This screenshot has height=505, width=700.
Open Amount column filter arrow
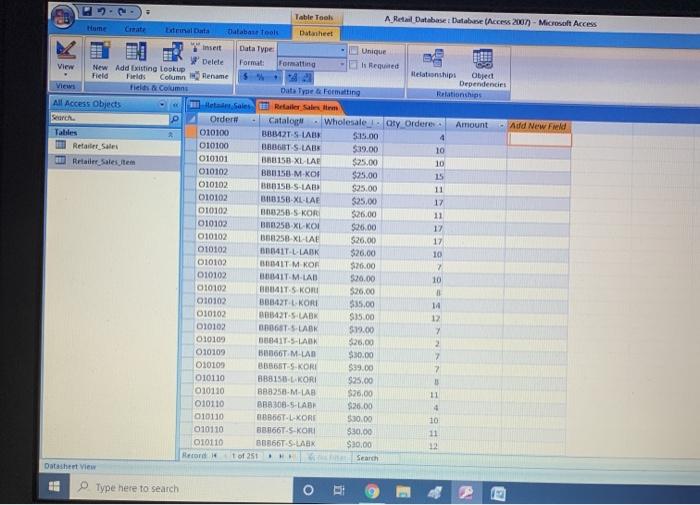pyautogui.click(x=501, y=125)
